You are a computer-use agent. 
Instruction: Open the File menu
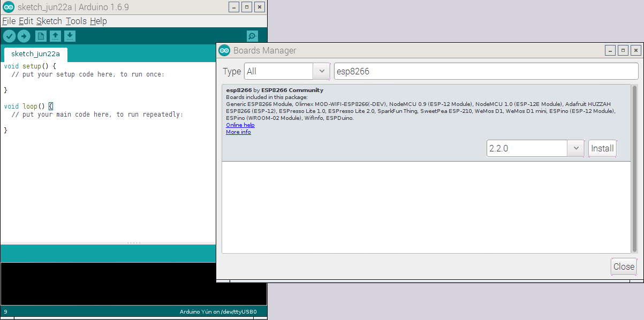coord(9,21)
